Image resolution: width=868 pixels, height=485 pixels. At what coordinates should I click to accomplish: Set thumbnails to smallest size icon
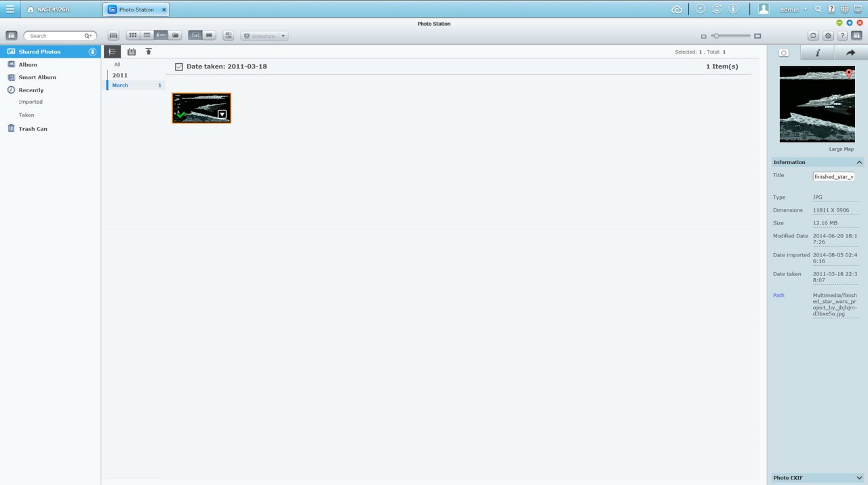tap(703, 36)
